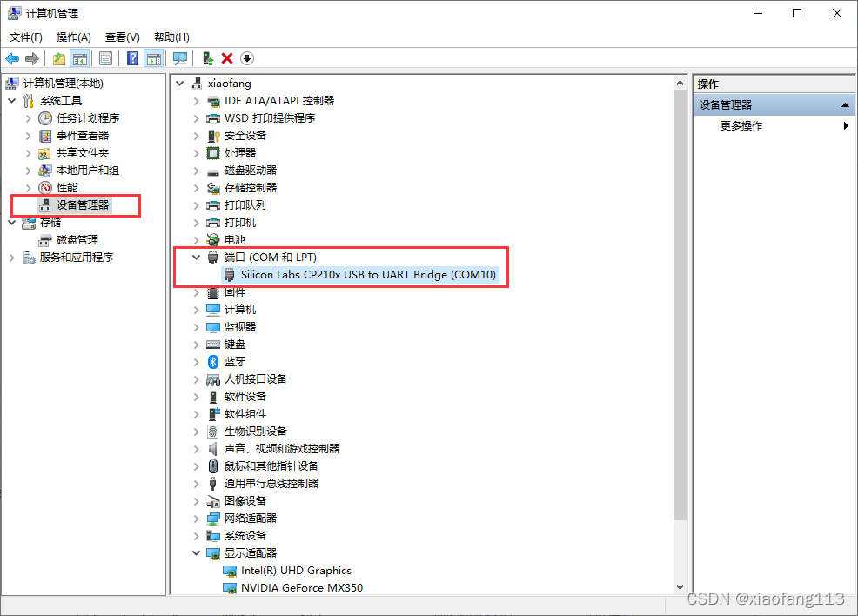The image size is (858, 616).
Task: Click the Properties toolbar icon
Action: pyautogui.click(x=105, y=58)
